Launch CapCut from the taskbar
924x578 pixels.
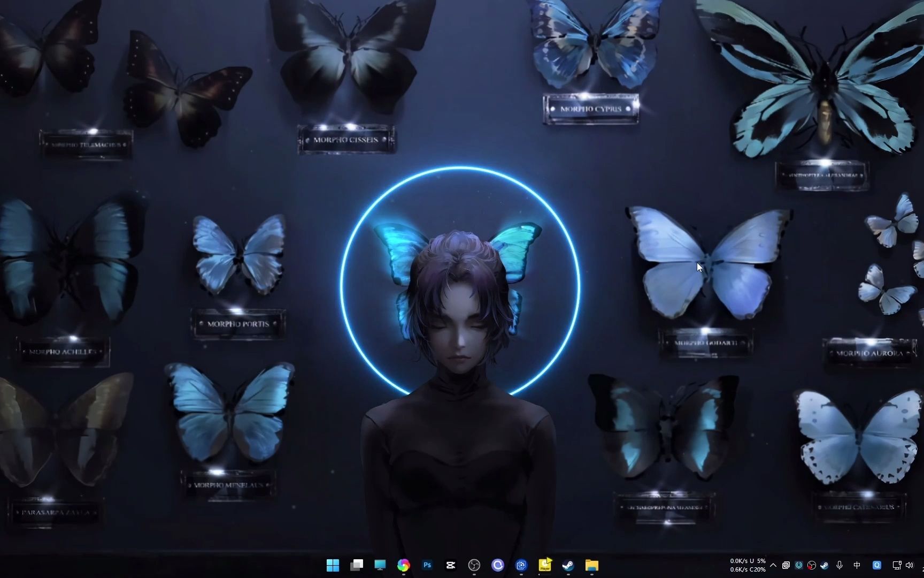tap(451, 565)
